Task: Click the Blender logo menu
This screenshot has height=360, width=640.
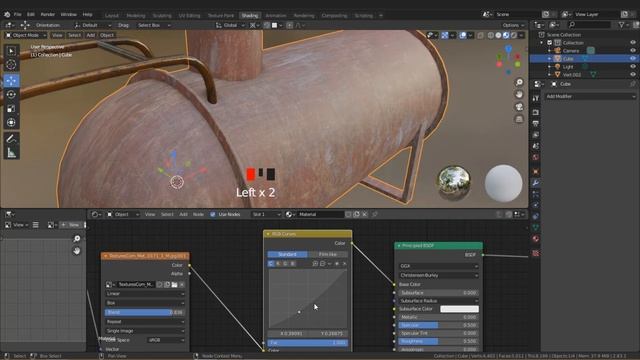Action: [7, 14]
